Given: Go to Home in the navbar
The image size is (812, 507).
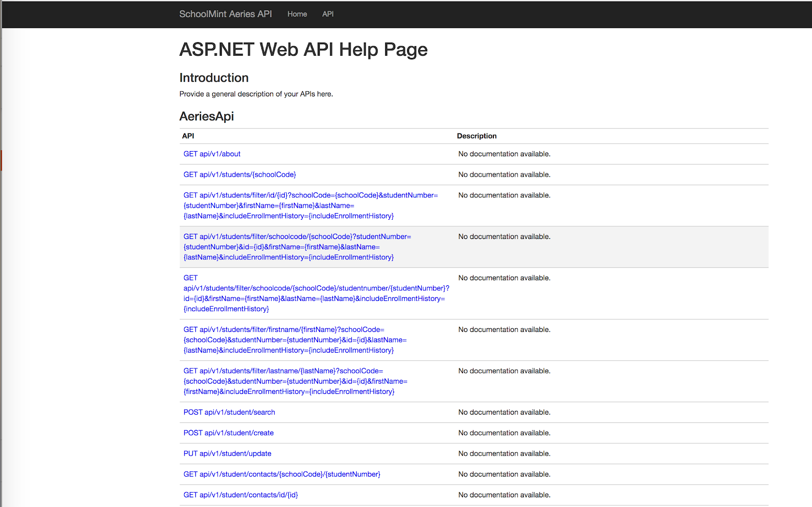Looking at the screenshot, I should [x=297, y=14].
